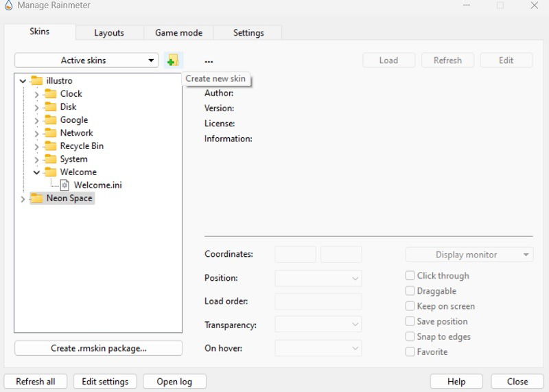Click the Refresh all button
This screenshot has height=392, width=549.
[x=36, y=382]
